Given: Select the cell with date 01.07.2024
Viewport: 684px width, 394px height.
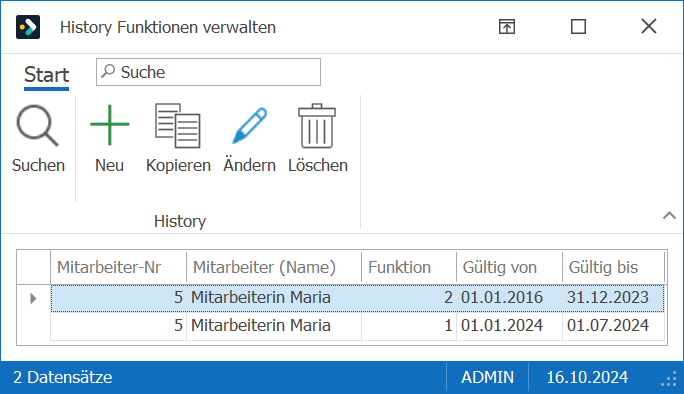Looking at the screenshot, I should (x=613, y=326).
